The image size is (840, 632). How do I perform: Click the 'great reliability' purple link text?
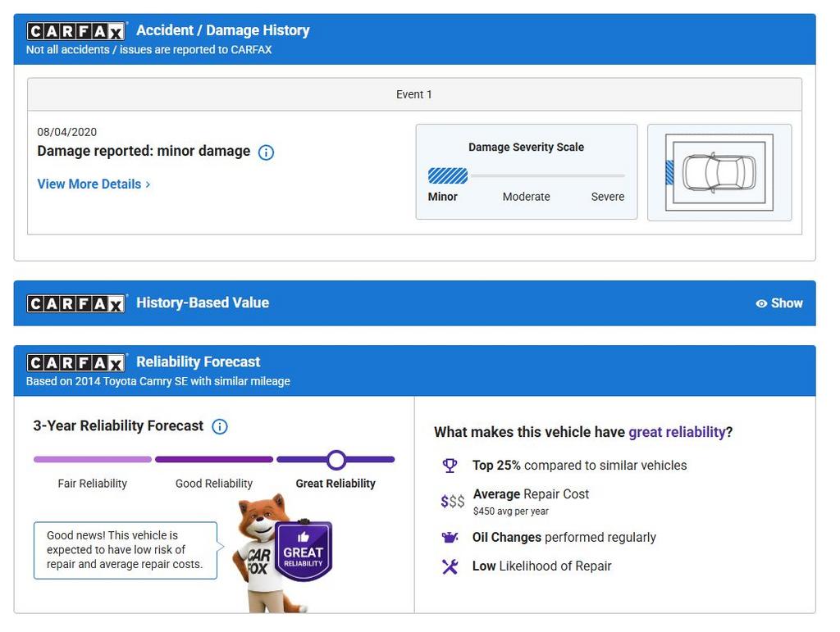click(677, 432)
